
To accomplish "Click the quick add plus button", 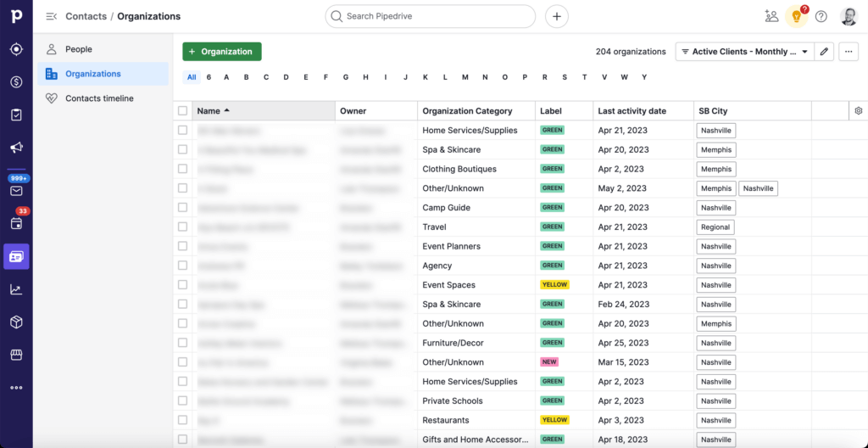I will 557,17.
